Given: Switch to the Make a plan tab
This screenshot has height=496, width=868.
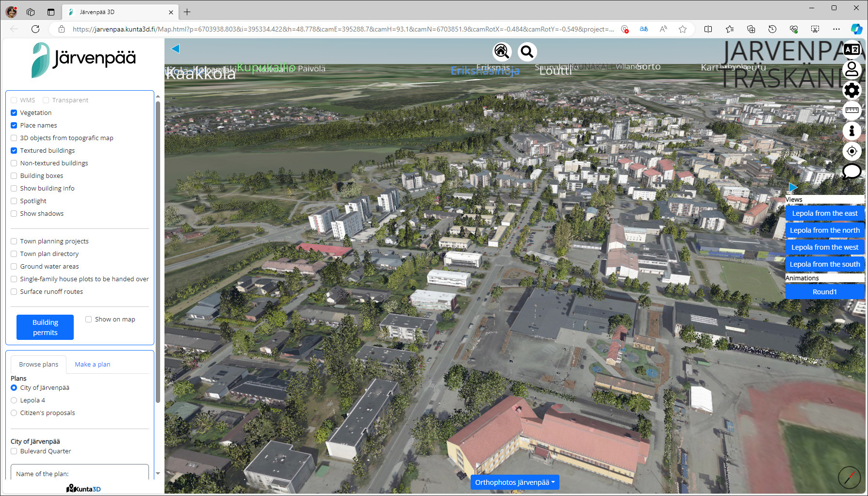Looking at the screenshot, I should pyautogui.click(x=92, y=365).
